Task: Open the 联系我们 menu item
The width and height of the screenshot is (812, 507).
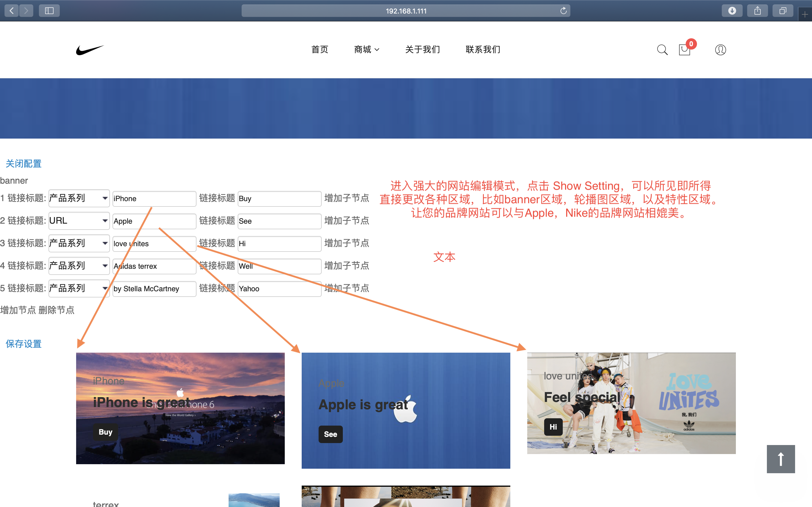Action: [483, 50]
